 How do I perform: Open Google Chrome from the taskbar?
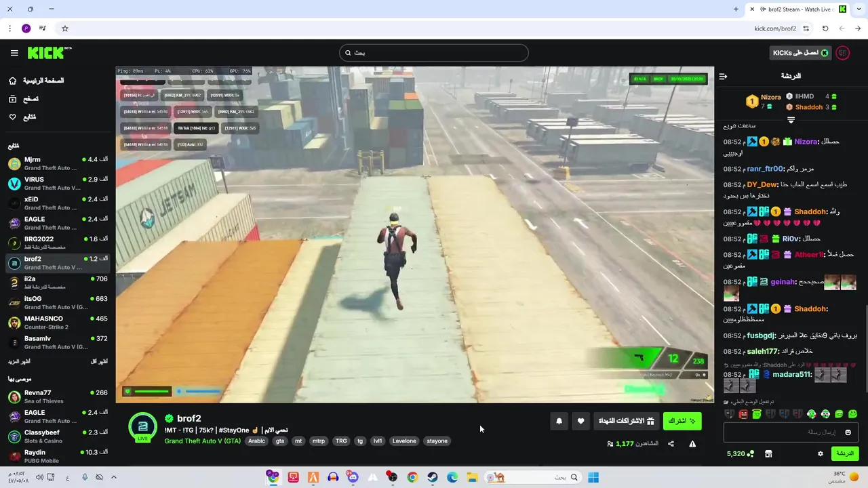[412, 477]
